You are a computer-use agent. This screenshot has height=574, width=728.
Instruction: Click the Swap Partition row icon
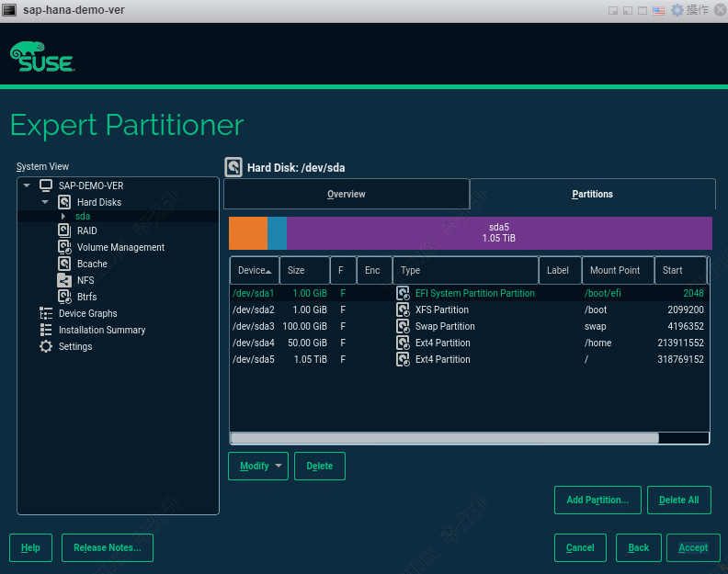pyautogui.click(x=403, y=326)
